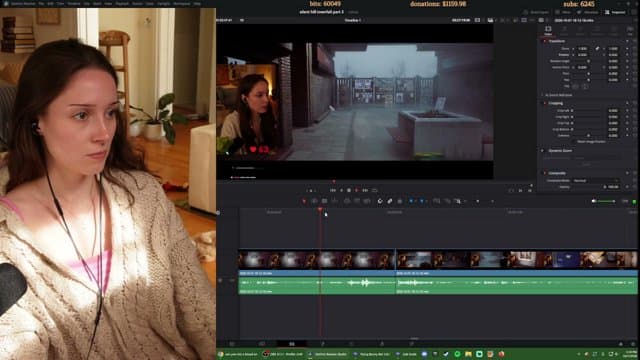Enable the Dynamic Zoom section toggle
The width and height of the screenshot is (640, 360).
tap(543, 151)
